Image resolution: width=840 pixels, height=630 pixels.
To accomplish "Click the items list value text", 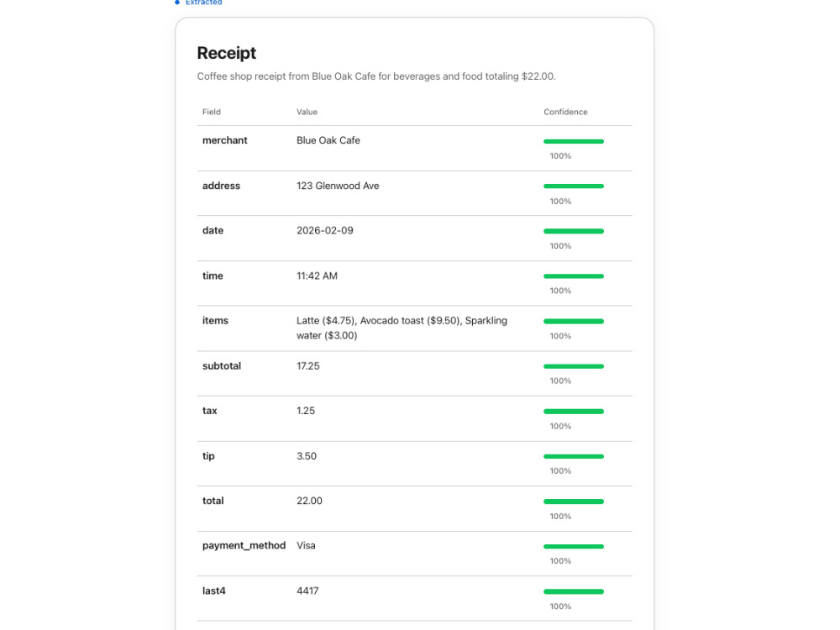I will tap(402, 328).
